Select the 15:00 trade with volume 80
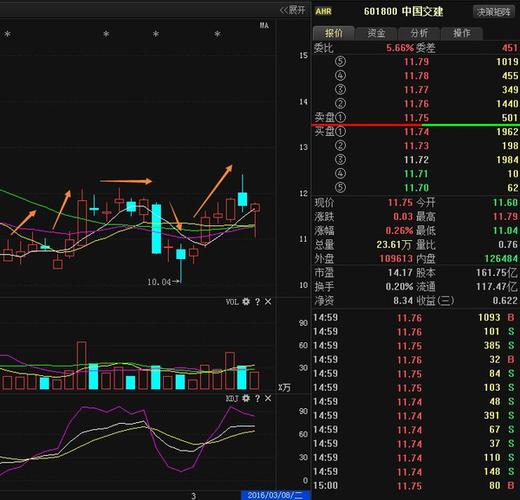Viewport: 520px width, 500px height. (416, 486)
